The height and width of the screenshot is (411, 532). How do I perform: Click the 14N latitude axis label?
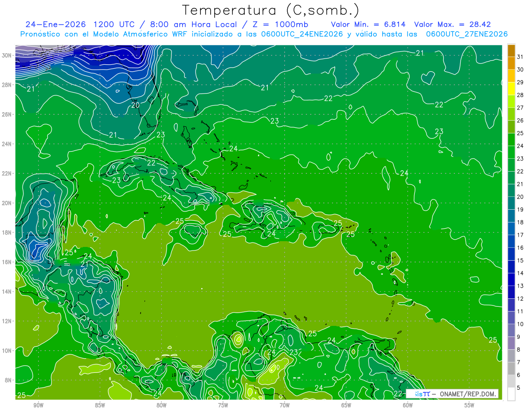click(8, 291)
